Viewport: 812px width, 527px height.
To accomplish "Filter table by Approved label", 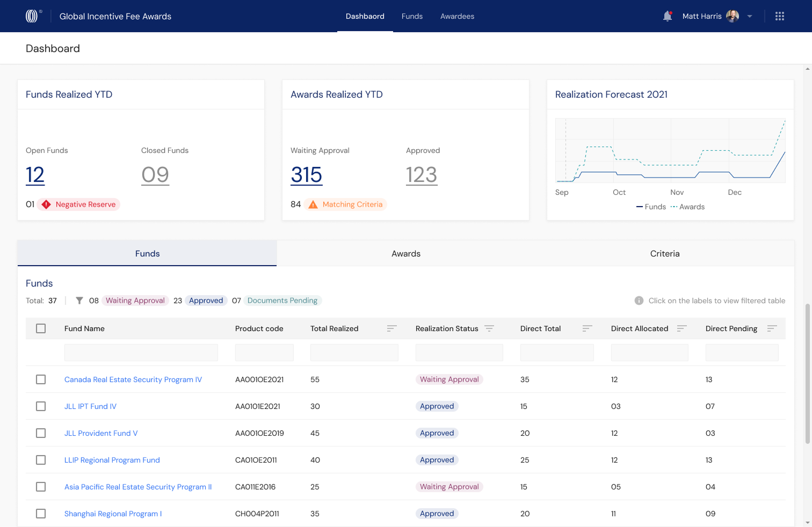I will click(x=206, y=301).
